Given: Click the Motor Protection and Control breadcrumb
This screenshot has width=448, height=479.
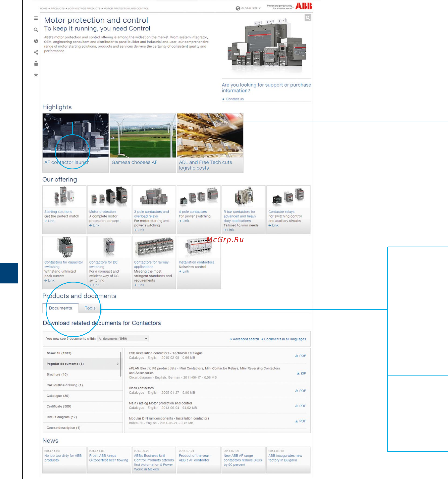Looking at the screenshot, I should pos(126,8).
